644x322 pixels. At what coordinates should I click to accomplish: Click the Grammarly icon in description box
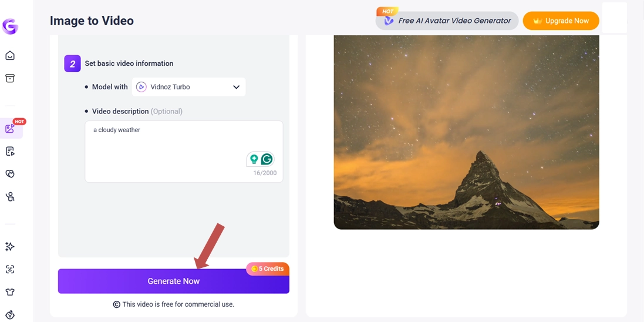[x=267, y=159]
